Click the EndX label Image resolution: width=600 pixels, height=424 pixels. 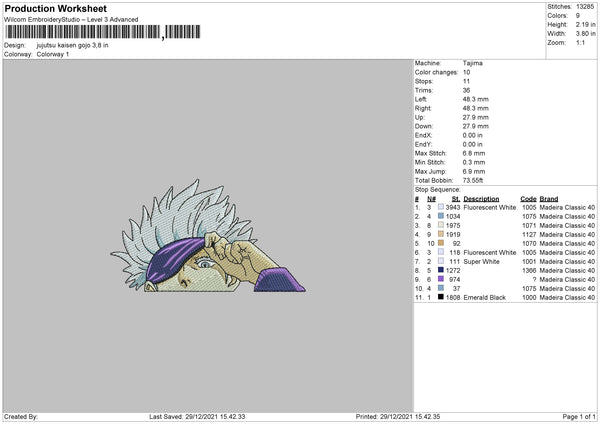[424, 135]
